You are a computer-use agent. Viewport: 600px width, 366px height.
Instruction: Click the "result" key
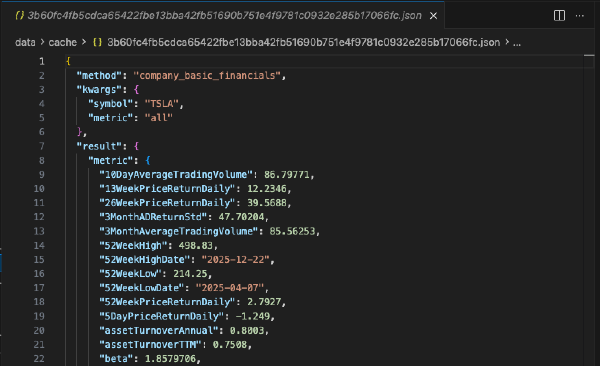[x=99, y=146]
